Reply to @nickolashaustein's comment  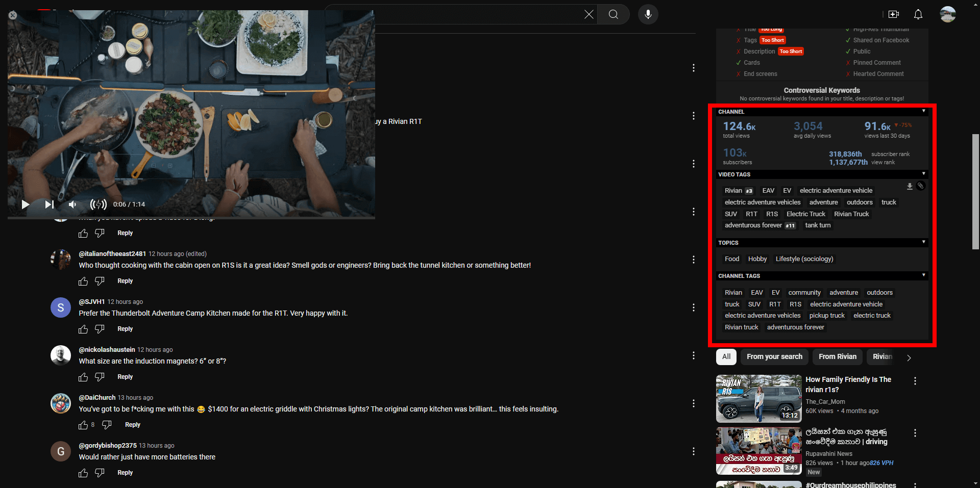pyautogui.click(x=125, y=377)
